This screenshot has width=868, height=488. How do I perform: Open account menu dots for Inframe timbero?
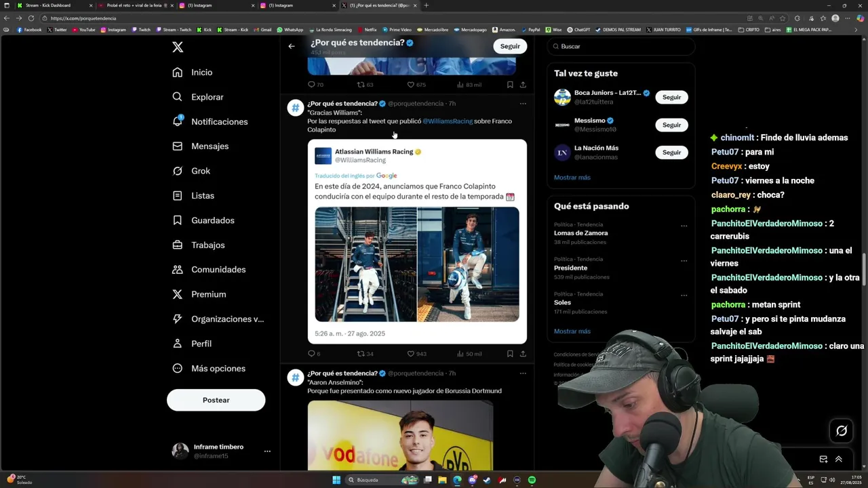click(267, 451)
